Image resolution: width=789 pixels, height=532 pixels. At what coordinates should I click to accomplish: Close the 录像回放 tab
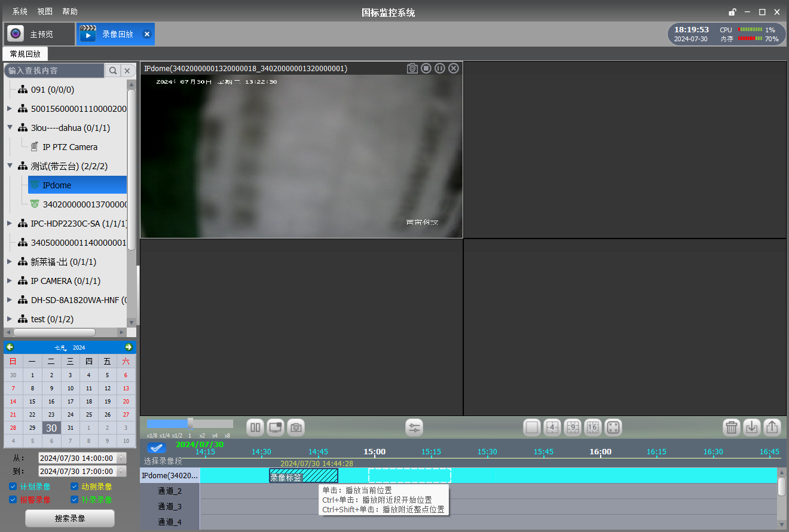pos(147,34)
